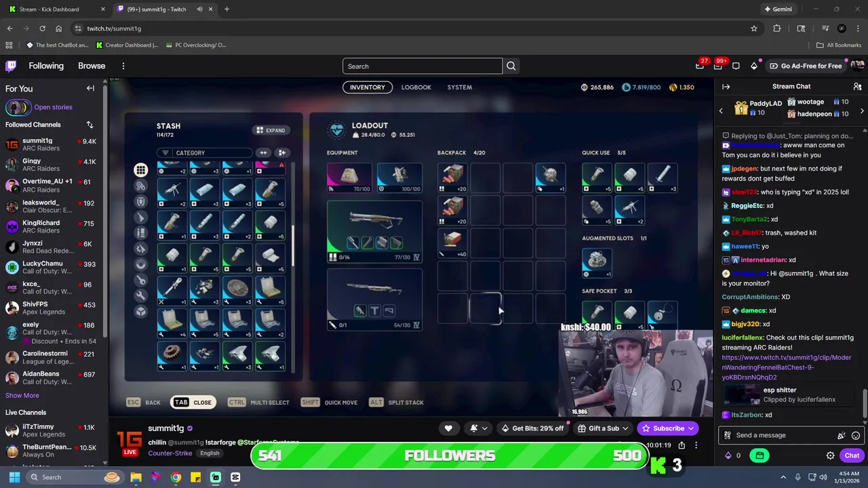Click the bits cheering icon in message box
This screenshot has width=868, height=488.
[842, 435]
